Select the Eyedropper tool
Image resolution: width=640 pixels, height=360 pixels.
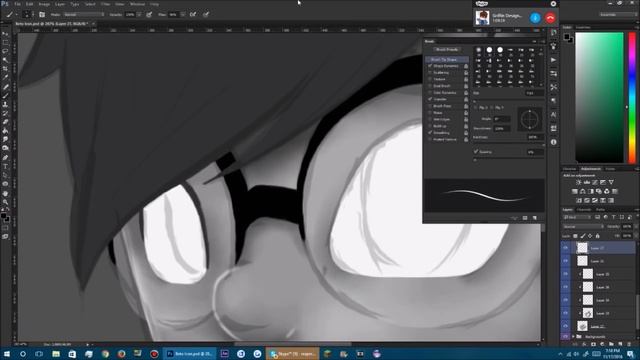(5, 77)
